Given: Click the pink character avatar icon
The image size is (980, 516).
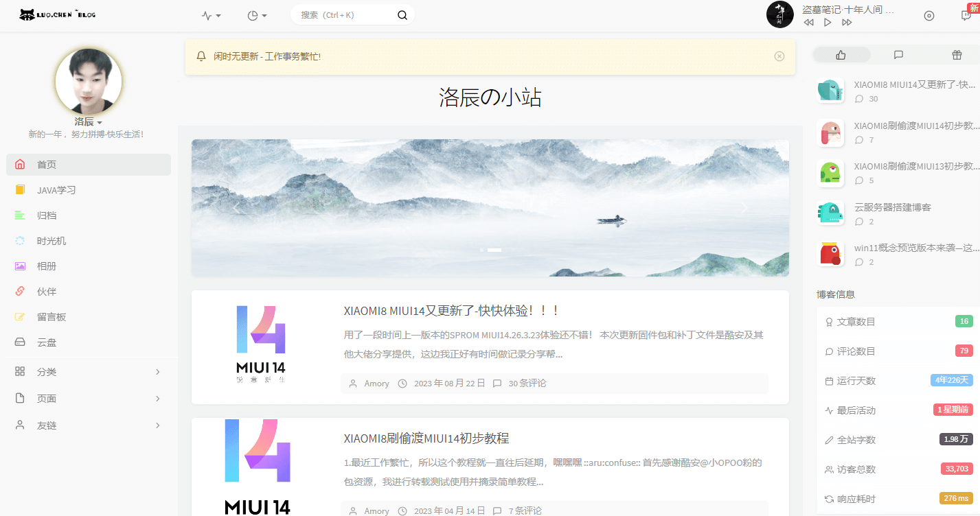Looking at the screenshot, I should 830,132.
